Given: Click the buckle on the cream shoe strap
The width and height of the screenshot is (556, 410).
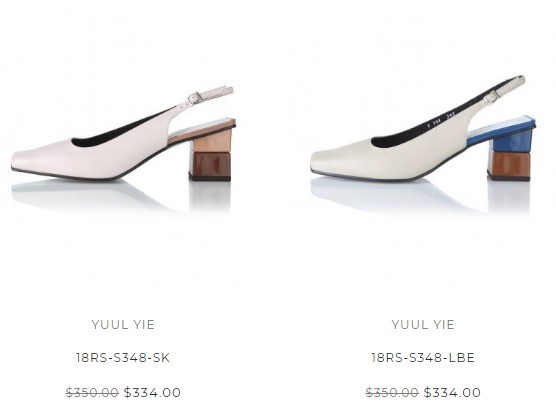Looking at the screenshot, I should pyautogui.click(x=491, y=96).
